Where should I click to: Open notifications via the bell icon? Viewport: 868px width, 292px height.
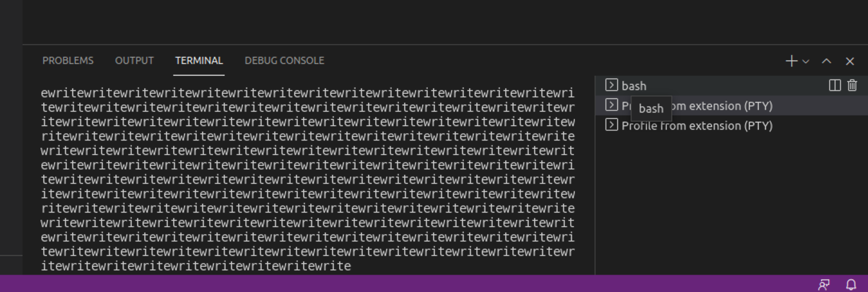(x=851, y=284)
